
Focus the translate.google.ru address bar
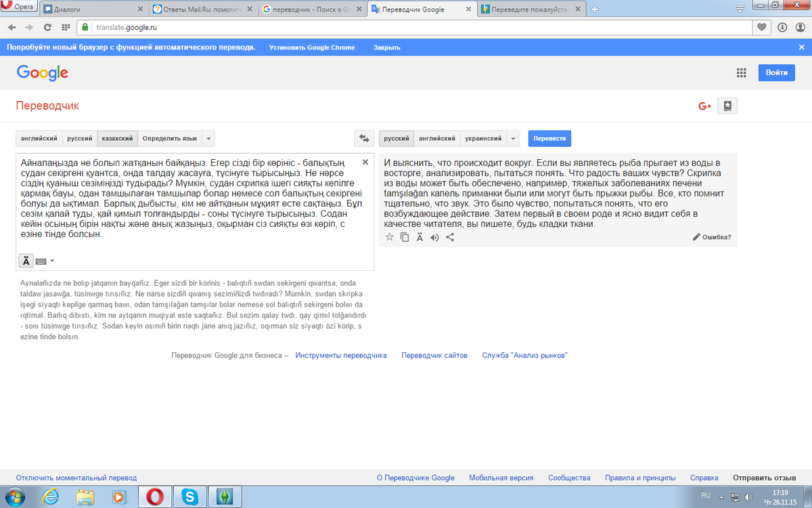414,27
